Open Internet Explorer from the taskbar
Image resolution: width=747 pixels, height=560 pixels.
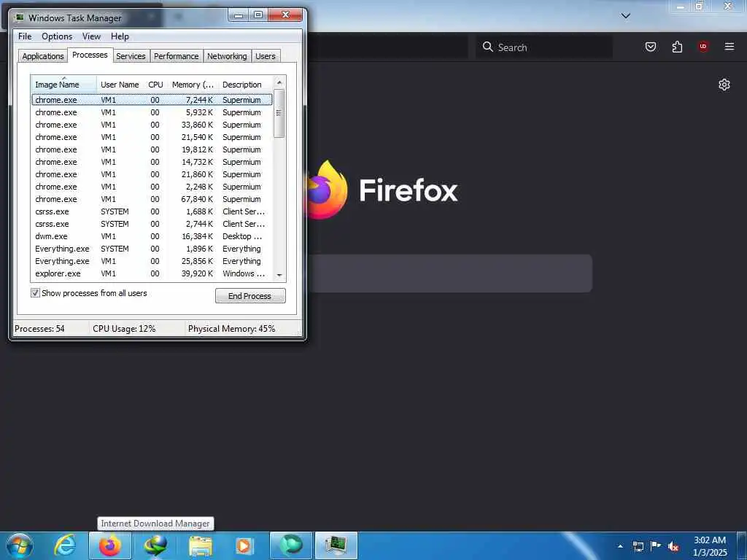pos(64,545)
